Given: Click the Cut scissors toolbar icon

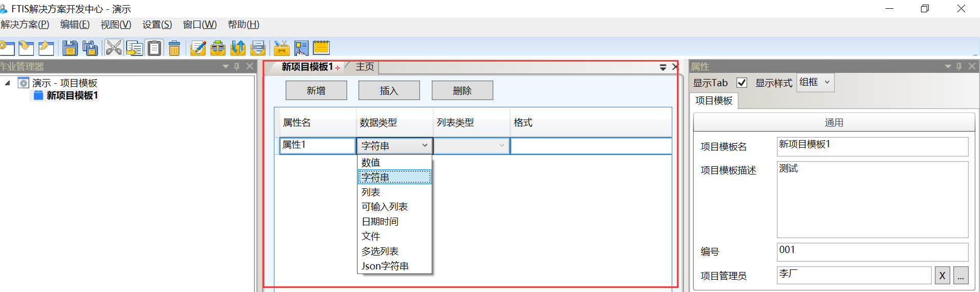Looking at the screenshot, I should pos(113,48).
